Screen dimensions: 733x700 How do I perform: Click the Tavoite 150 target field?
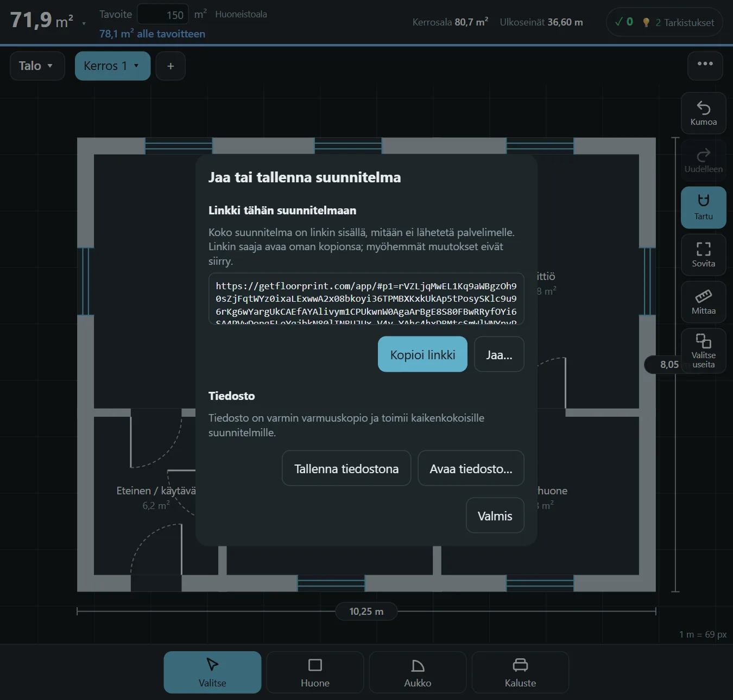(x=163, y=15)
